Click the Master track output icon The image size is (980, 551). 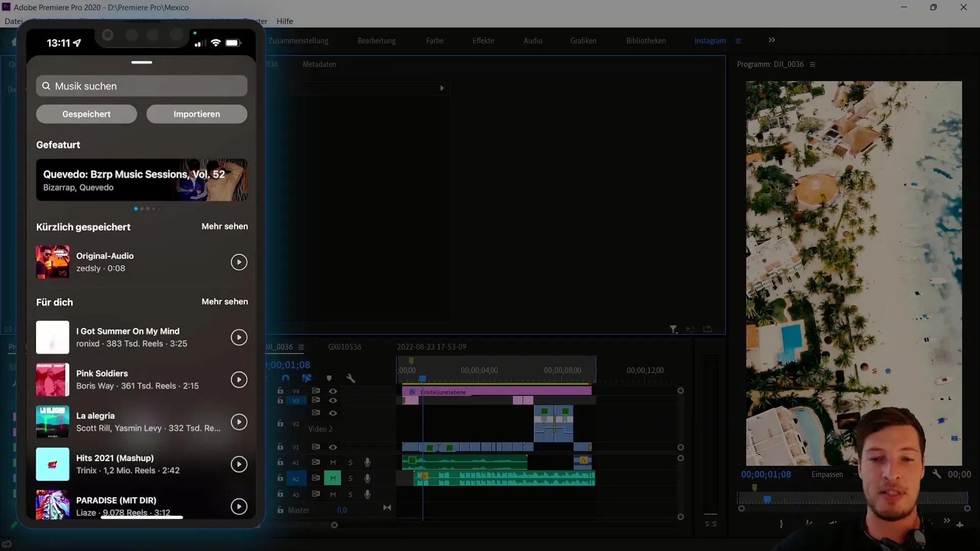point(387,508)
